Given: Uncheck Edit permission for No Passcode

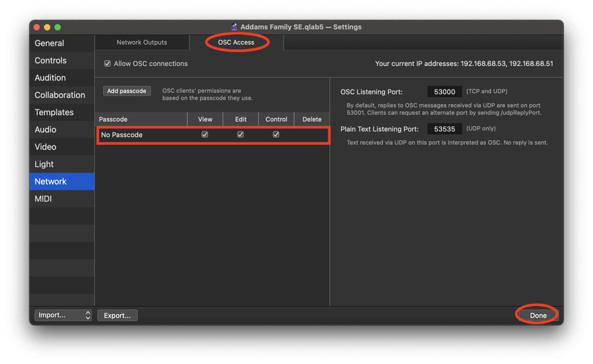Looking at the screenshot, I should pos(240,135).
